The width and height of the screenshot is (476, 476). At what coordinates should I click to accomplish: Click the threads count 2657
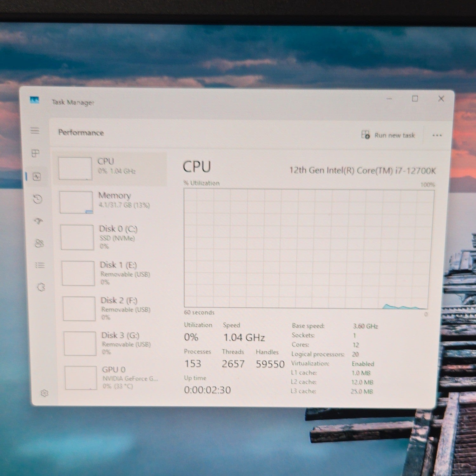click(233, 364)
